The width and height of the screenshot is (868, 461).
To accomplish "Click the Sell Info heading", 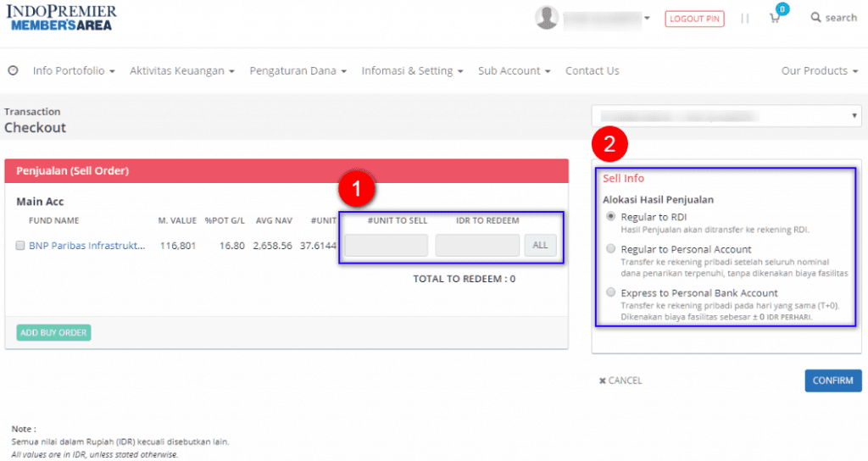I will click(x=623, y=178).
